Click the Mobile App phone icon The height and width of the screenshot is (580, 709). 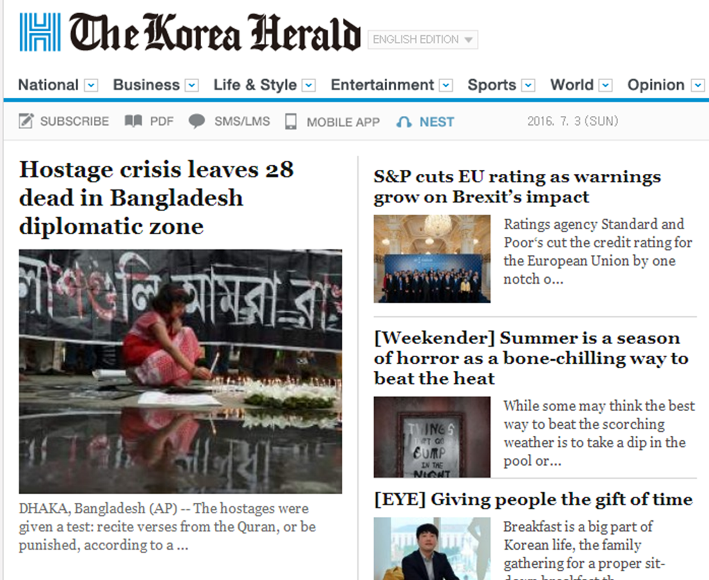pyautogui.click(x=291, y=121)
